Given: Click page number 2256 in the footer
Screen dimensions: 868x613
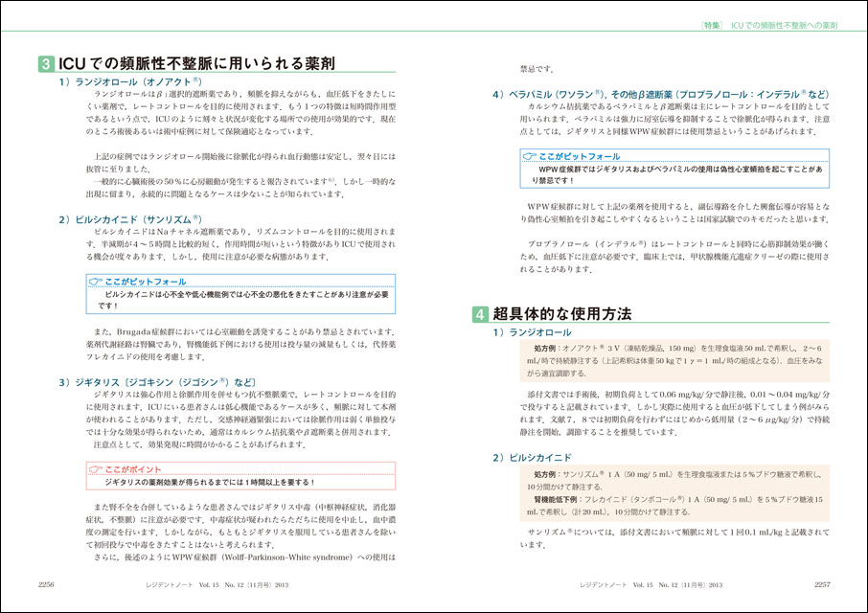Looking at the screenshot, I should point(52,582).
